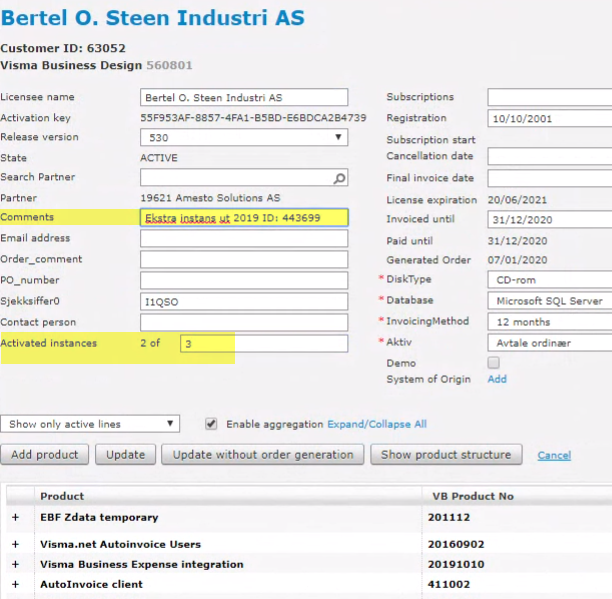Click product number 20191010 cell
Viewport: 612px width, 599px height.
point(456,564)
